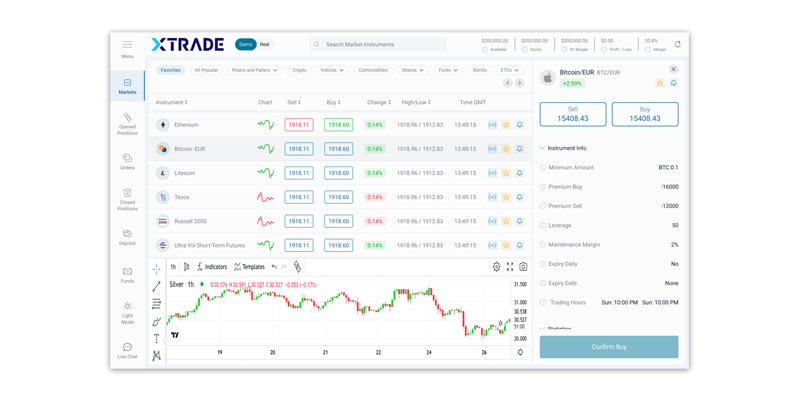Screen dimensions: 799x401
Task: Click the Search Market Instruments field
Action: tap(380, 44)
